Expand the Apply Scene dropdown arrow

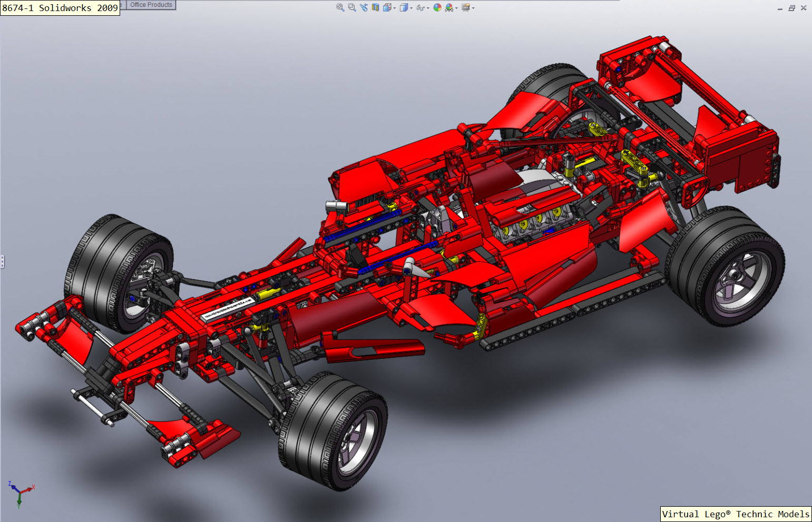click(456, 8)
